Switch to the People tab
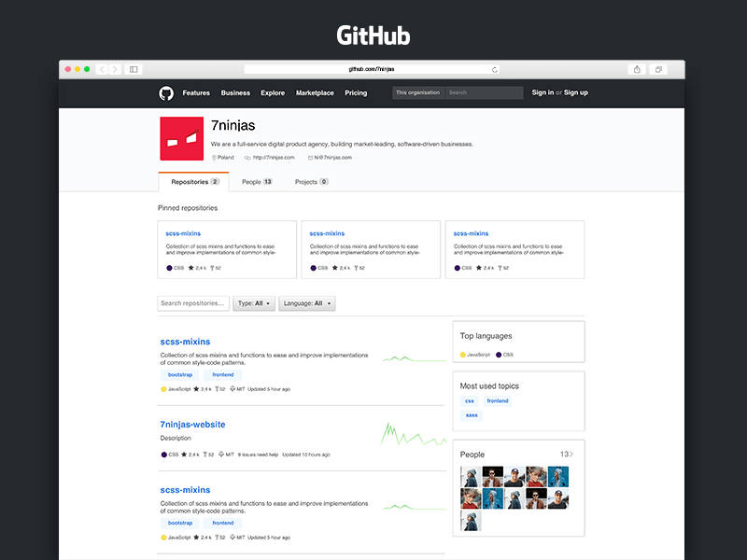 tap(257, 182)
